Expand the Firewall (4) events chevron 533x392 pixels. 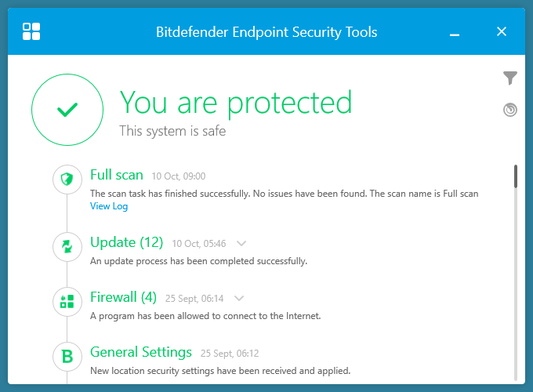point(239,298)
